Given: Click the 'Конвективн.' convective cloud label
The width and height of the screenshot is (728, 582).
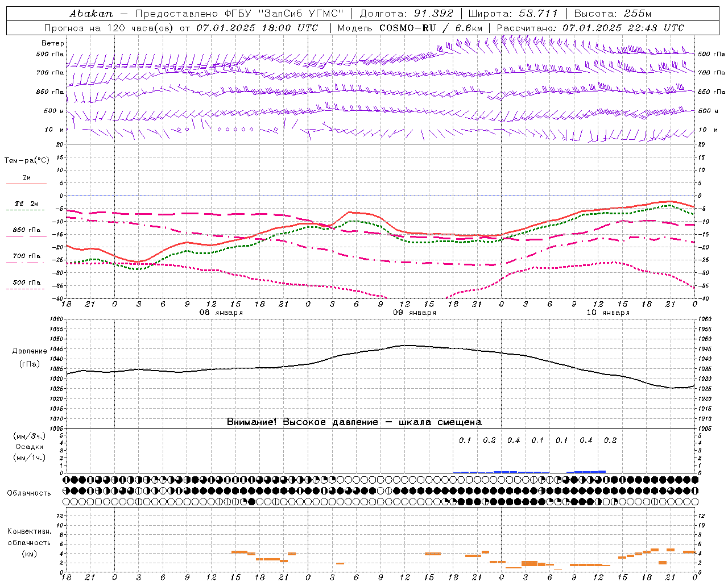Looking at the screenshot, I should (x=29, y=531).
